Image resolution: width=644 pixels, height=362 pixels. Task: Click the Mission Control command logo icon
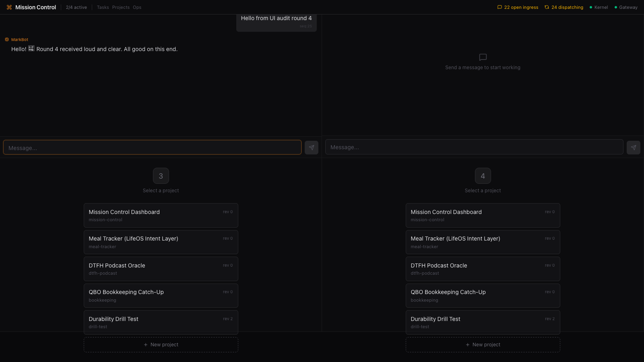point(9,7)
